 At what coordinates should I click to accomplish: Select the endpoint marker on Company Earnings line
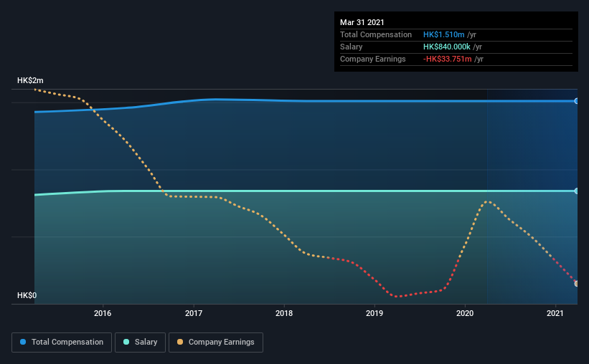coord(576,284)
